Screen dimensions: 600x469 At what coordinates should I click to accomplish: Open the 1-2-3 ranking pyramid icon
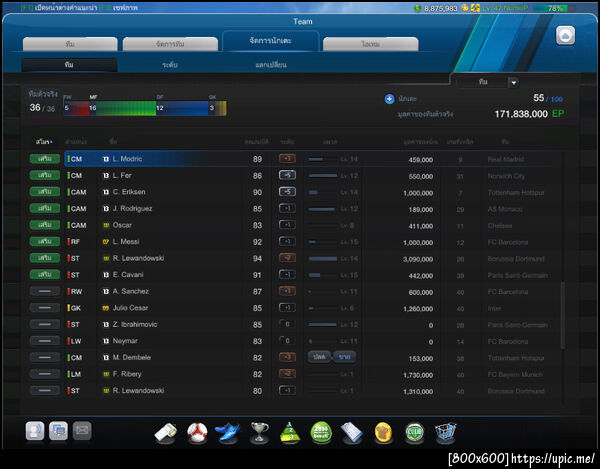[290, 433]
